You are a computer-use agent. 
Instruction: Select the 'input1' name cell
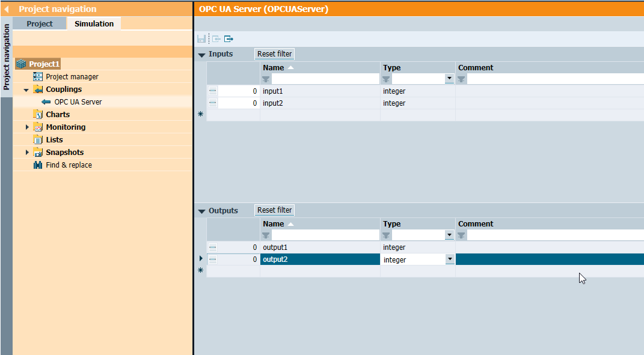coord(320,91)
